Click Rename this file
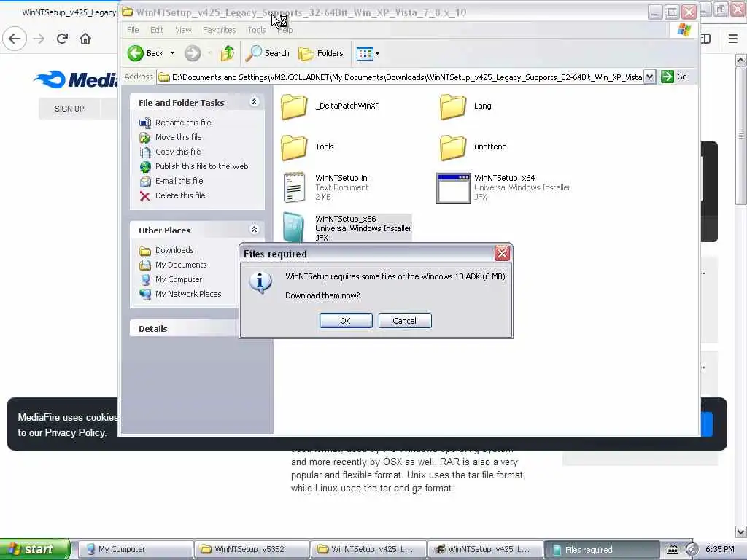This screenshot has height=560, width=747. [x=183, y=122]
